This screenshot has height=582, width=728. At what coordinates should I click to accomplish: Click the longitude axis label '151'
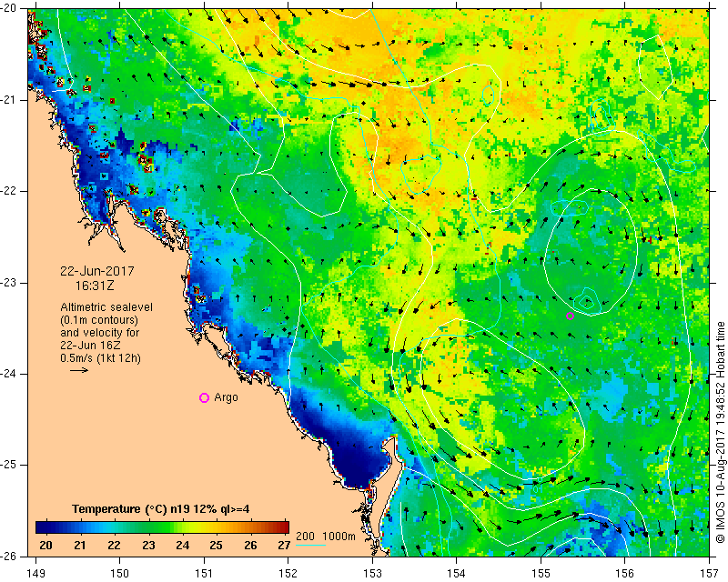(204, 573)
